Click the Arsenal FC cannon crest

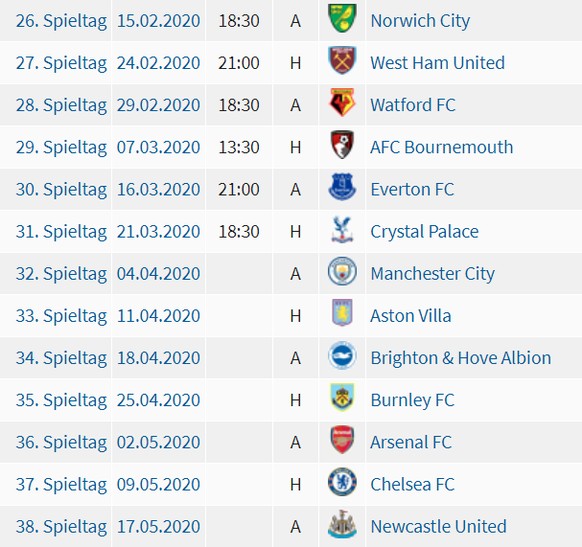coord(342,440)
